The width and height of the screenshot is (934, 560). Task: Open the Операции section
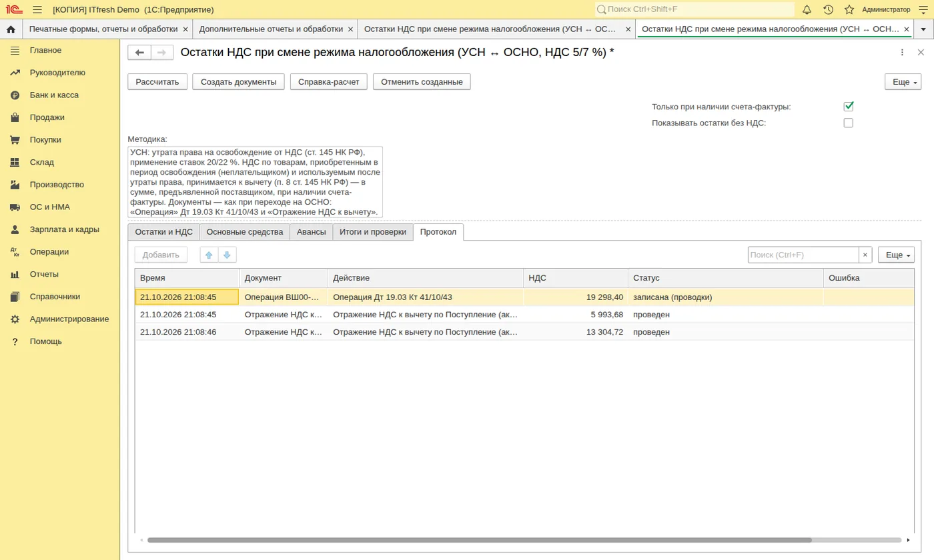pyautogui.click(x=49, y=251)
